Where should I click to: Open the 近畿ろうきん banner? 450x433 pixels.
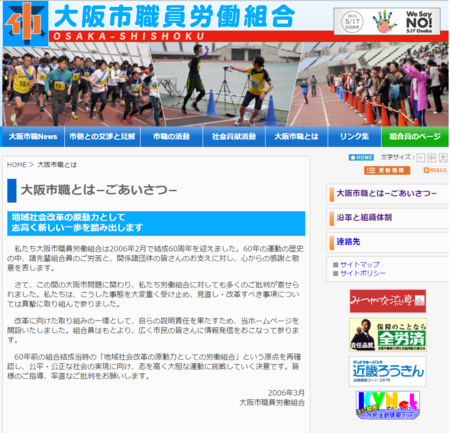coord(388,371)
